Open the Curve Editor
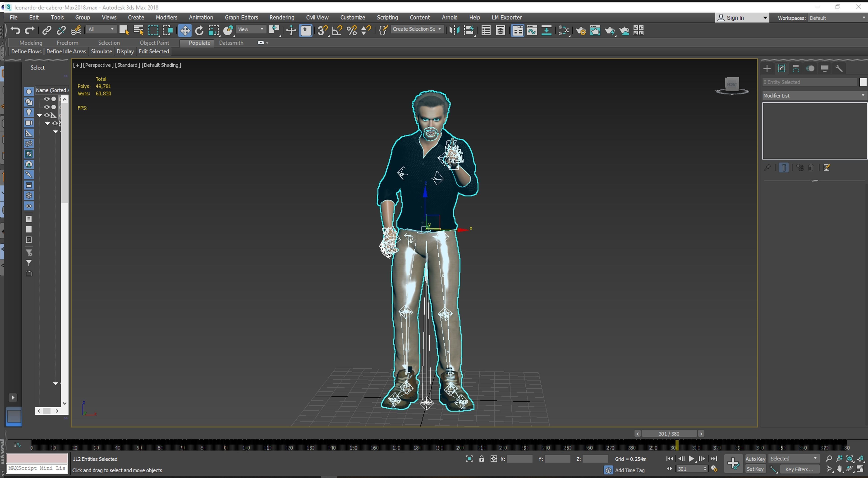 point(532,31)
